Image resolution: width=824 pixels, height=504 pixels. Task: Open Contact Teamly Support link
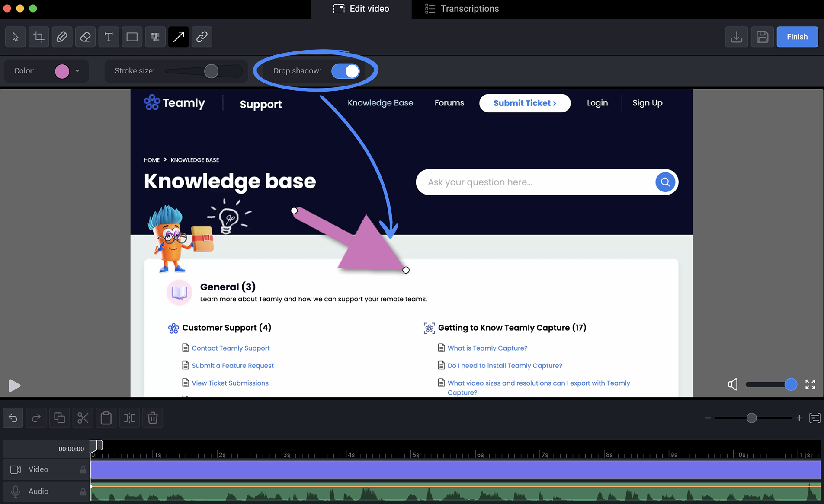pos(230,348)
